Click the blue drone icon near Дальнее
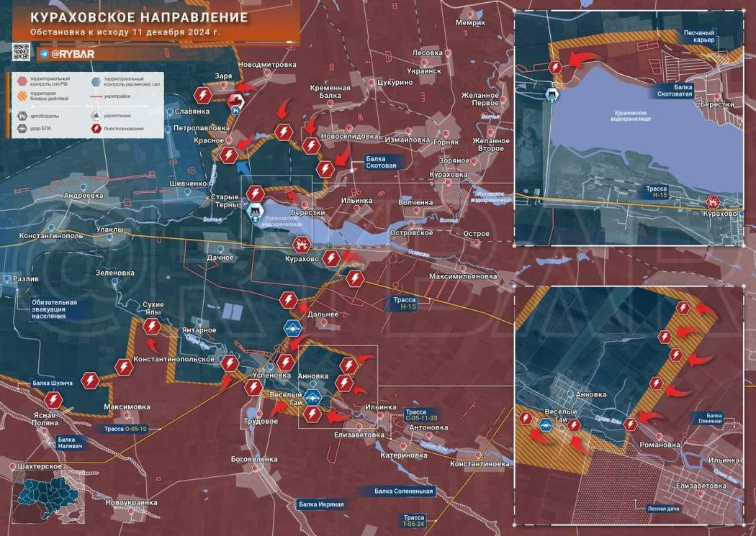 point(292,328)
